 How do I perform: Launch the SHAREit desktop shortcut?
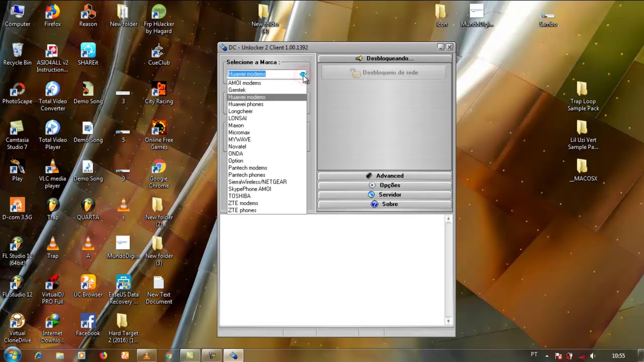pyautogui.click(x=88, y=54)
